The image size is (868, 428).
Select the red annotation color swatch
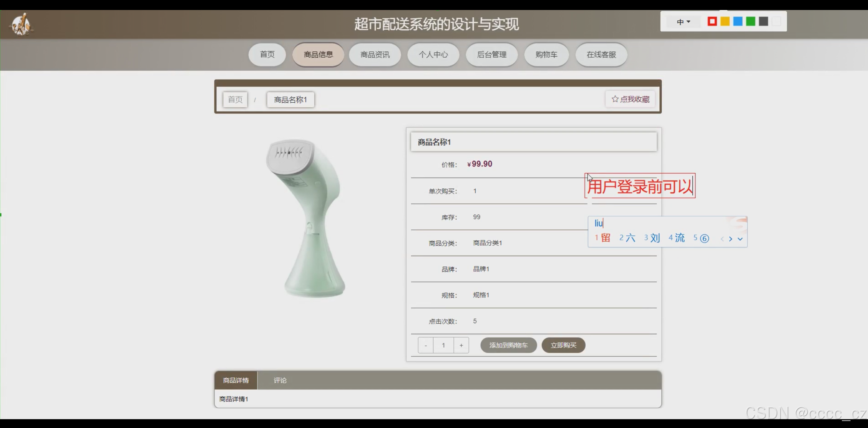tap(712, 22)
